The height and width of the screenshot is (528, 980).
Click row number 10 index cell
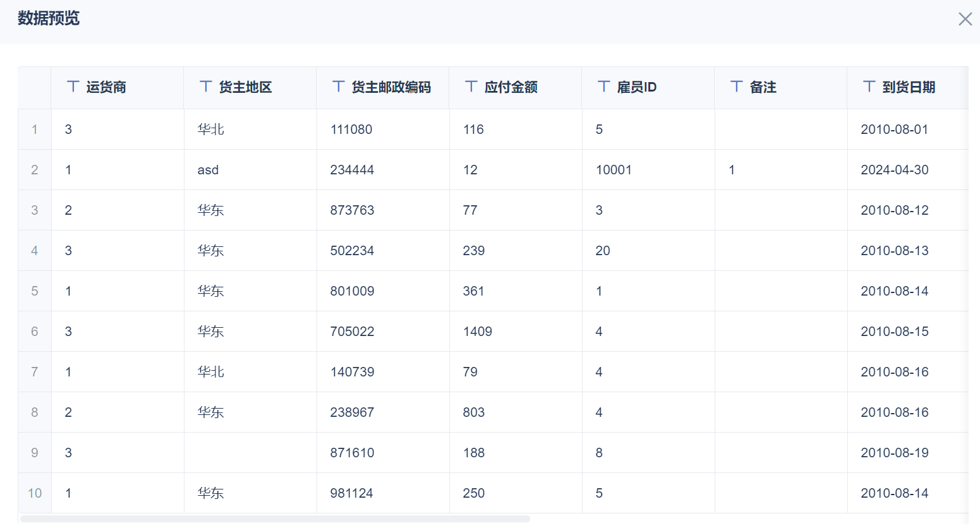pyautogui.click(x=35, y=493)
